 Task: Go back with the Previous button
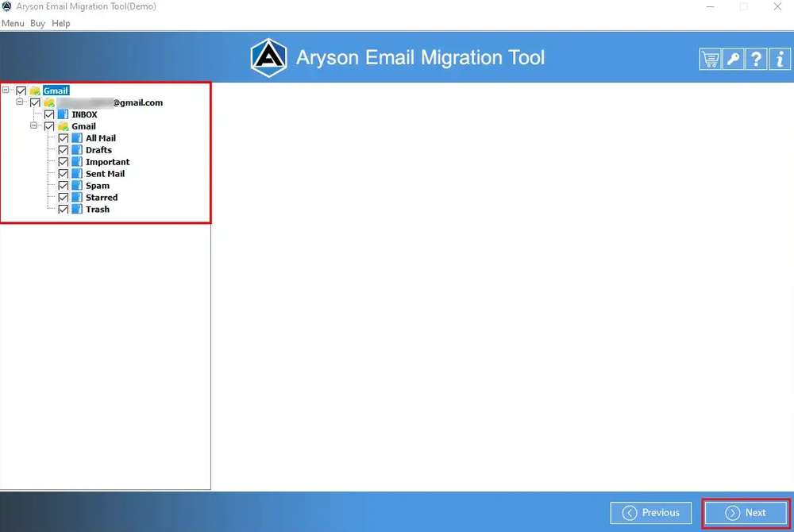pos(651,513)
